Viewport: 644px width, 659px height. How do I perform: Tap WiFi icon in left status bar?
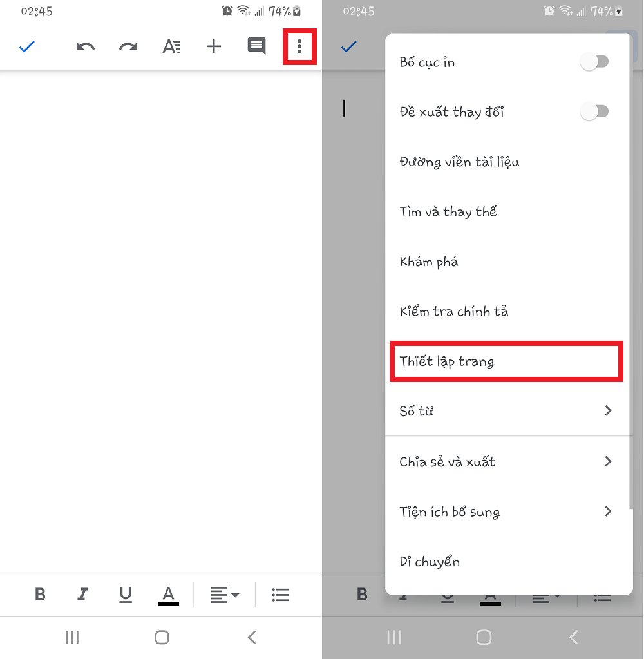[x=243, y=11]
